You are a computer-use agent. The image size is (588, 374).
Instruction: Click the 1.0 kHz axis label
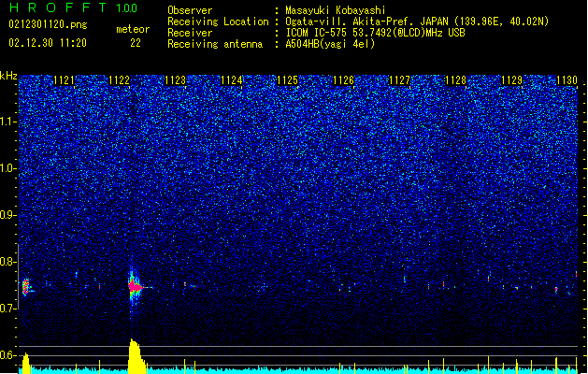[x=8, y=168]
